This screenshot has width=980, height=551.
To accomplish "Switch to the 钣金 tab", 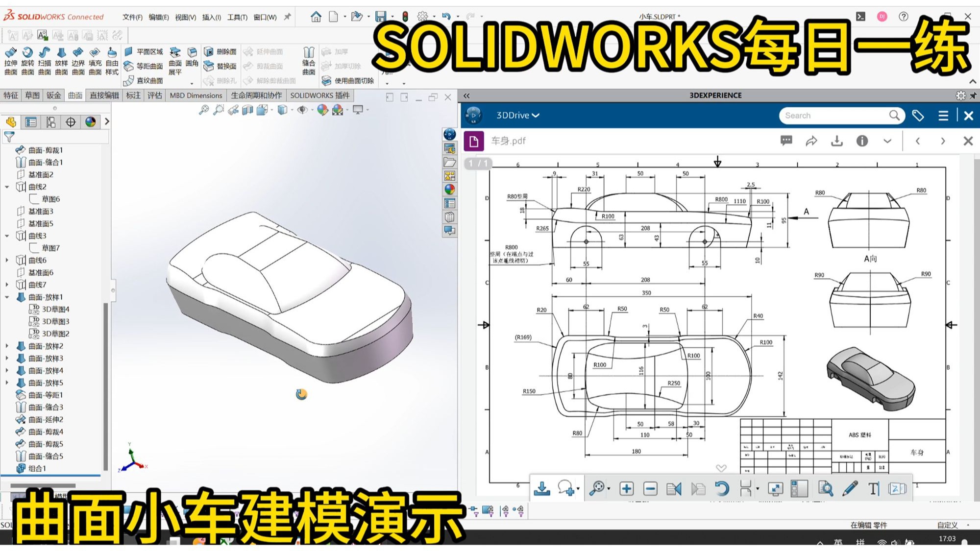I will [54, 96].
